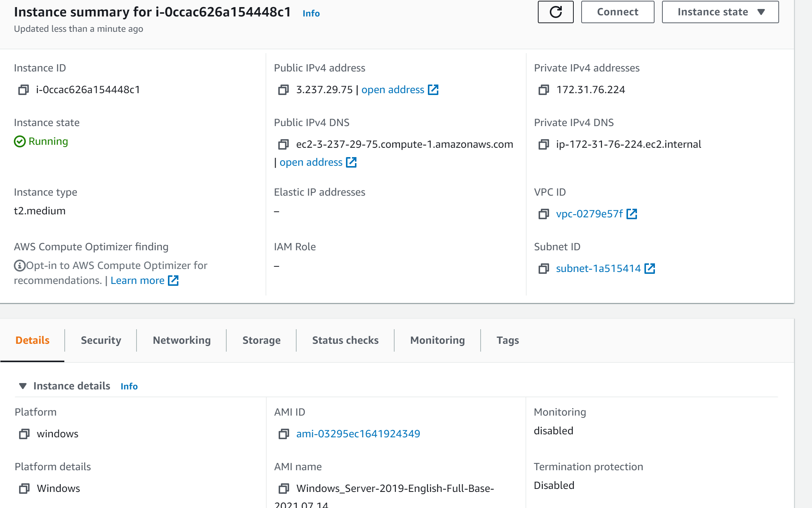Click the Learn more link for Compute Optimizer
The height and width of the screenshot is (508, 812).
137,281
